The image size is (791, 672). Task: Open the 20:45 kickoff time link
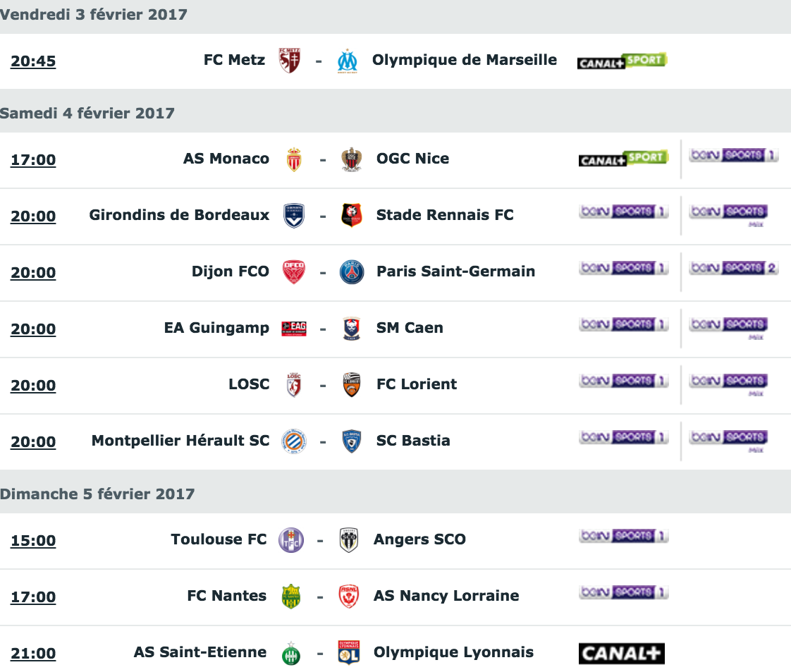pyautogui.click(x=33, y=61)
